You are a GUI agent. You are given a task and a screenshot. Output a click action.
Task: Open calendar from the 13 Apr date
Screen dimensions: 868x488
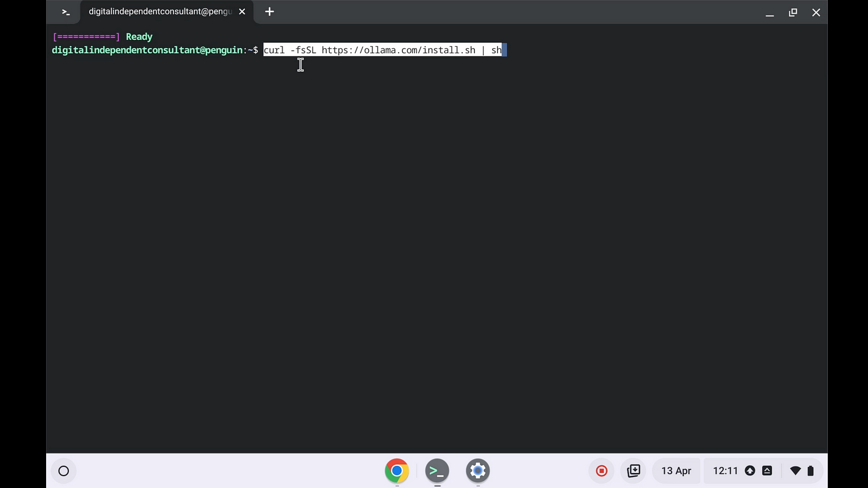tap(676, 471)
